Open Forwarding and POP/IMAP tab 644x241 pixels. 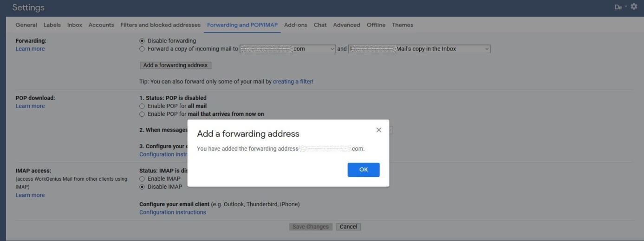coord(242,25)
